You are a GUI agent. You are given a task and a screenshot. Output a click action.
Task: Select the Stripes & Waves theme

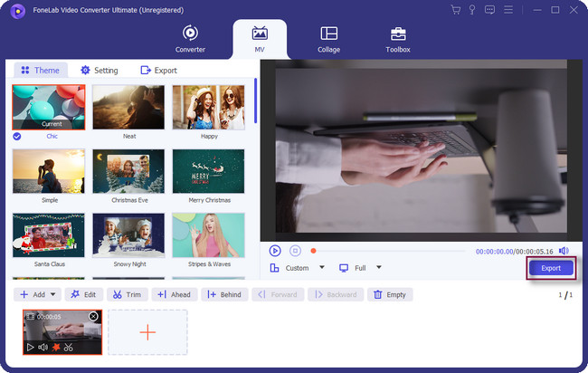(208, 235)
